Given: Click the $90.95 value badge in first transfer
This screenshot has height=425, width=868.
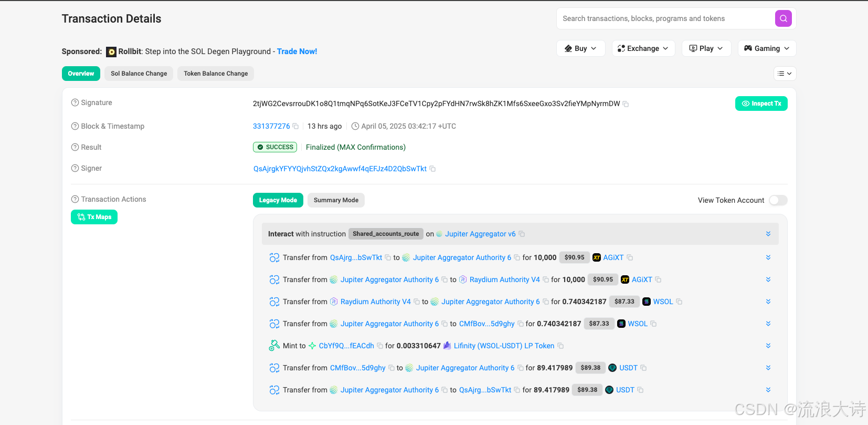Looking at the screenshot, I should 574,257.
